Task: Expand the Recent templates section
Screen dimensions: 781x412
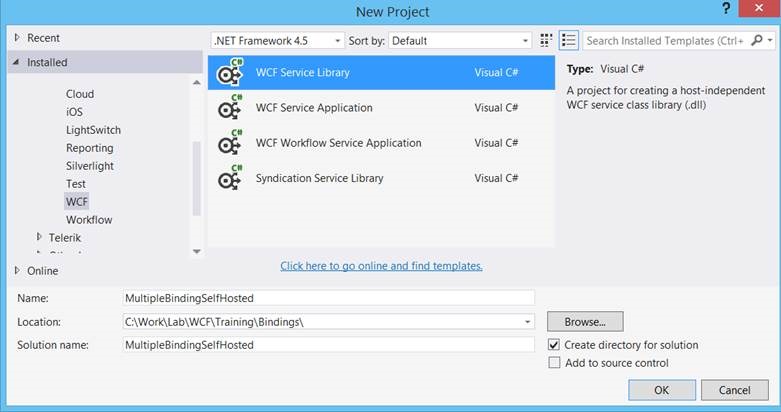Action: tap(16, 38)
